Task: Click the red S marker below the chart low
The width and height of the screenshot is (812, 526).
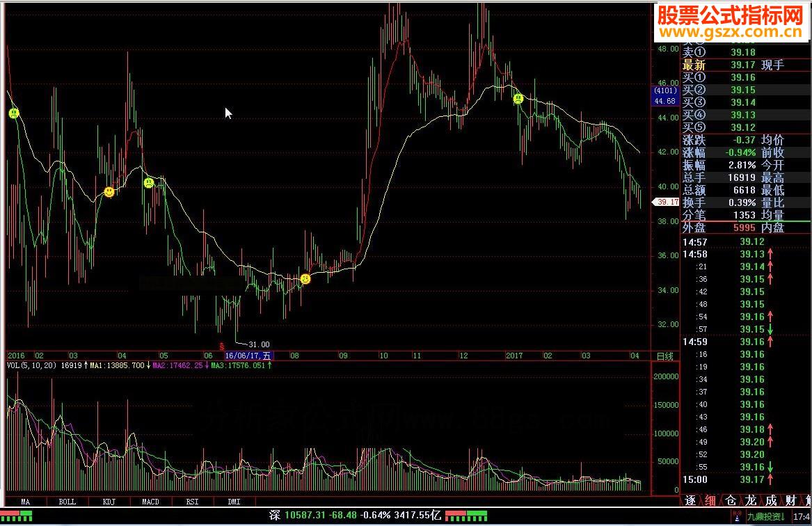Action: [x=222, y=346]
